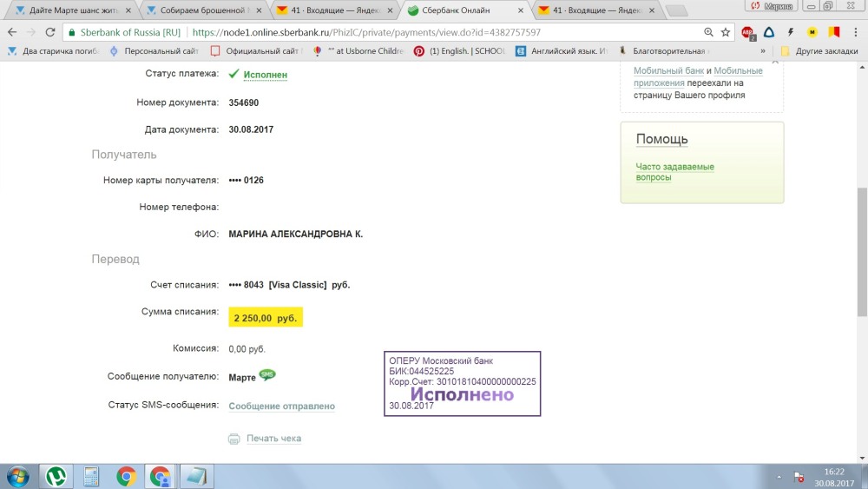
Task: Click the browser back arrow
Action: pos(11,32)
